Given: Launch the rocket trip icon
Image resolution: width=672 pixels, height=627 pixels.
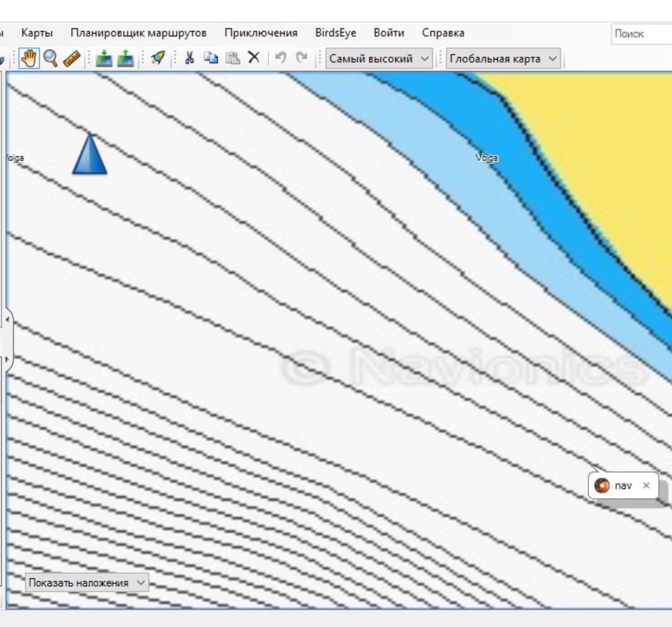Looking at the screenshot, I should (158, 59).
